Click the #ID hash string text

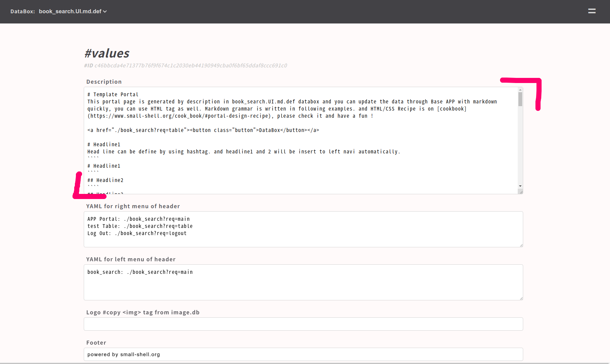(x=191, y=65)
